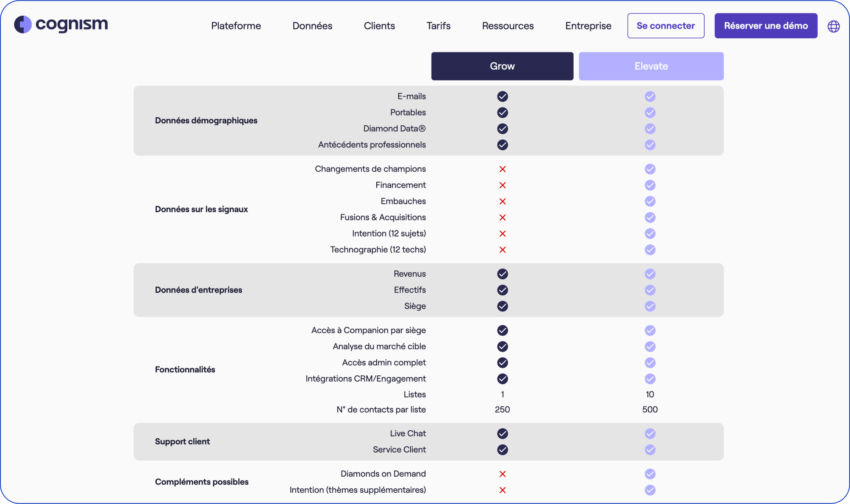850x504 pixels.
Task: Click Grow checkmark for Antécédents professionnels
Action: 502,145
